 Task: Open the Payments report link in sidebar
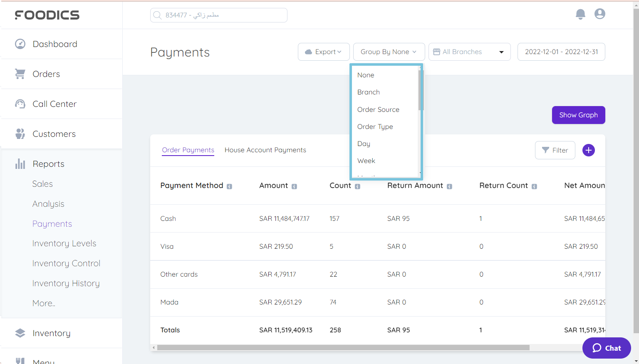pyautogui.click(x=52, y=223)
